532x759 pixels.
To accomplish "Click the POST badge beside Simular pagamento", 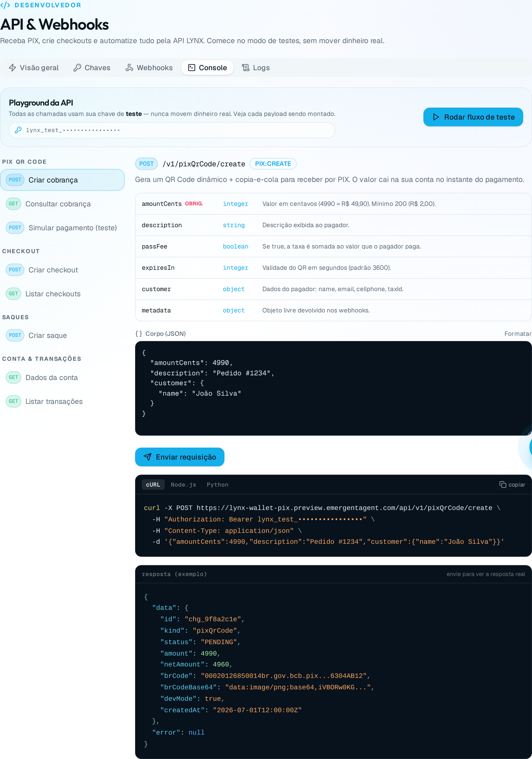I will pos(15,227).
